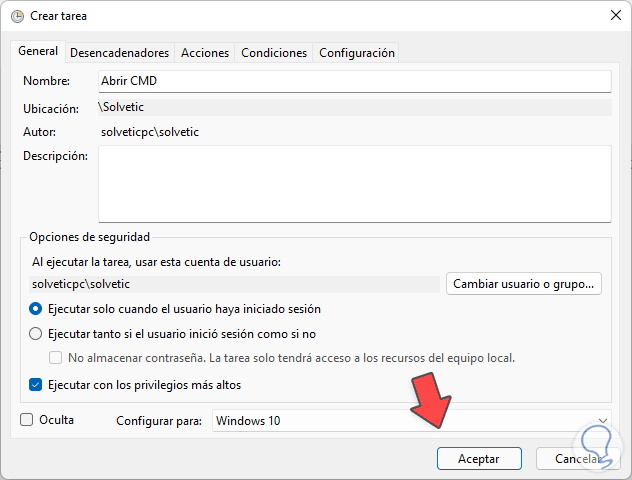Click inside the Descripción text area
632x480 pixels.
[x=354, y=183]
